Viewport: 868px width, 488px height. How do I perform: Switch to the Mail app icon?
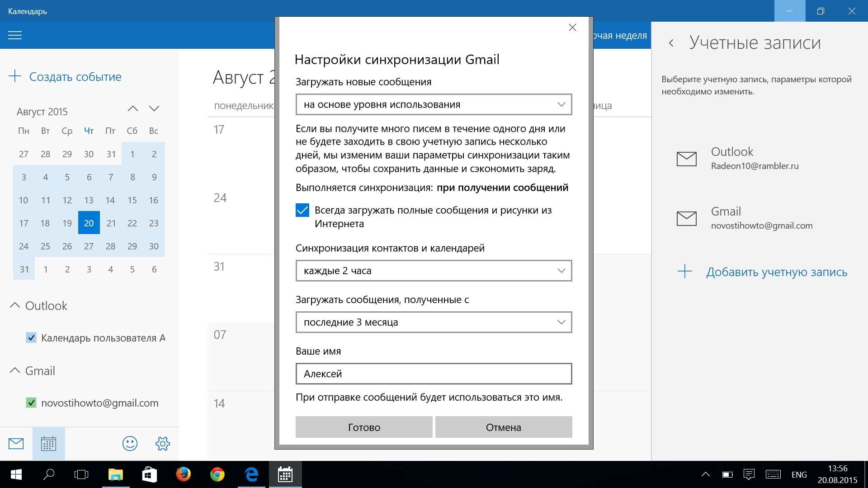[x=16, y=444]
